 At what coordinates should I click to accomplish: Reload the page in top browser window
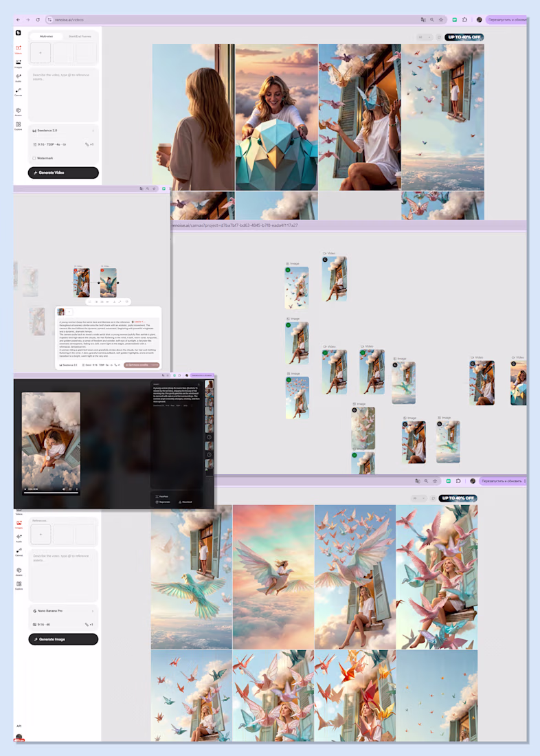(38, 20)
